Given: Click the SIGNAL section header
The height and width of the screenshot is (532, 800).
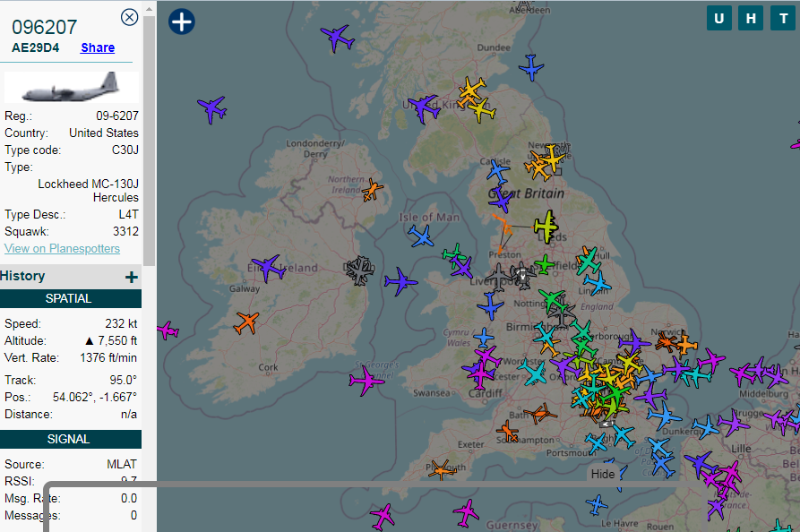Looking at the screenshot, I should [71, 439].
